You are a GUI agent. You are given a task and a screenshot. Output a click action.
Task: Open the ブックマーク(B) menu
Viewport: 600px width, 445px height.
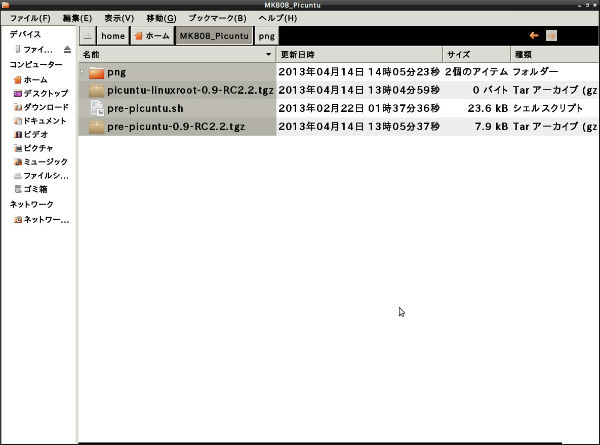217,18
